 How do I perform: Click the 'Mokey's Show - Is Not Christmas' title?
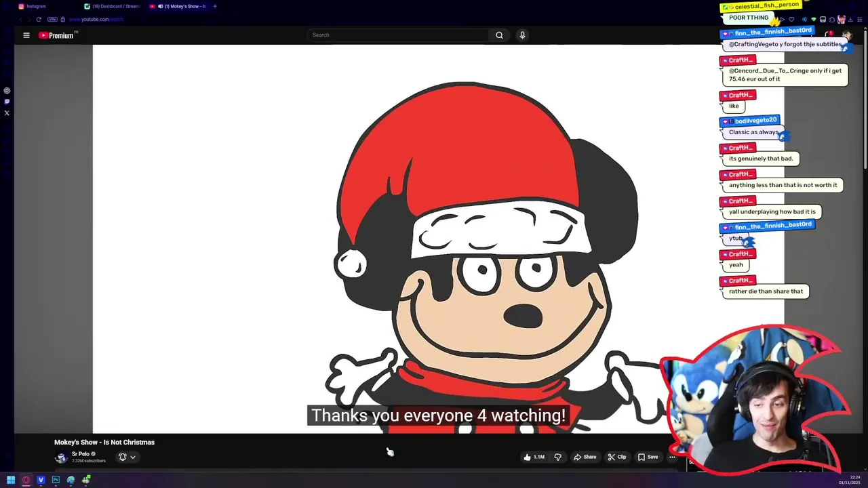[104, 442]
